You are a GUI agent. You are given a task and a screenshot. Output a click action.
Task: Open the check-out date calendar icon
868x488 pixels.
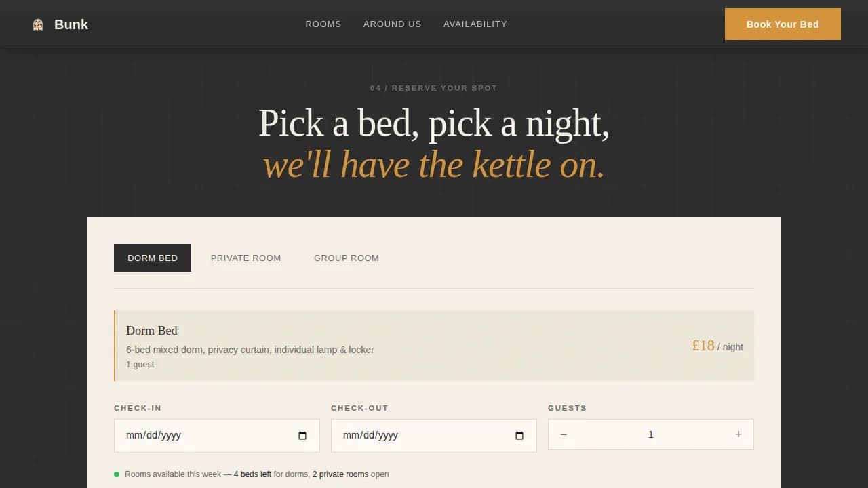click(519, 436)
